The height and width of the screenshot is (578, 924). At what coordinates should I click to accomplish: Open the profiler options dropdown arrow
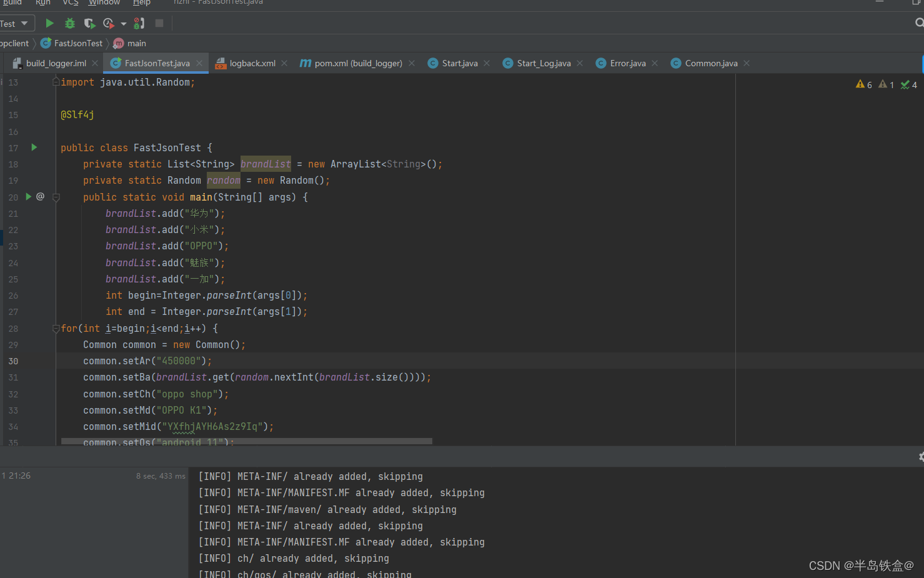[124, 24]
